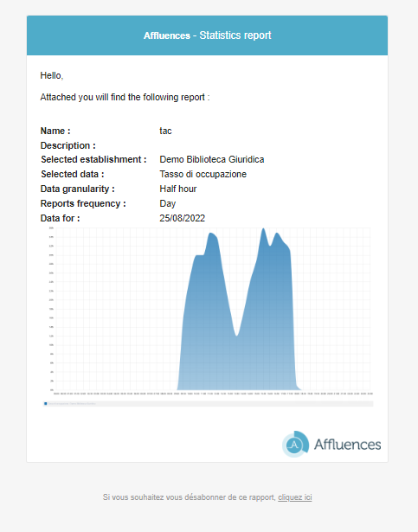
Task: Click the "Day" reports frequency value
Action: pos(167,203)
